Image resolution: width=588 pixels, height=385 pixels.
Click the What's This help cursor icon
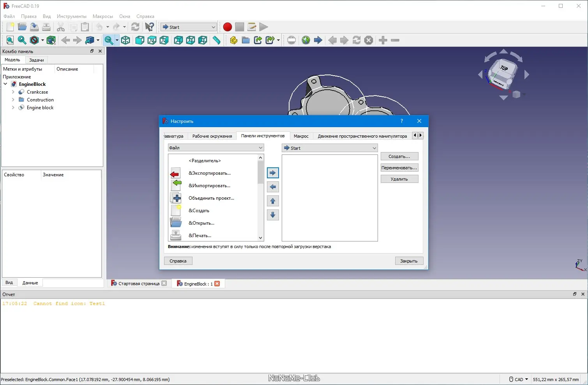click(149, 27)
